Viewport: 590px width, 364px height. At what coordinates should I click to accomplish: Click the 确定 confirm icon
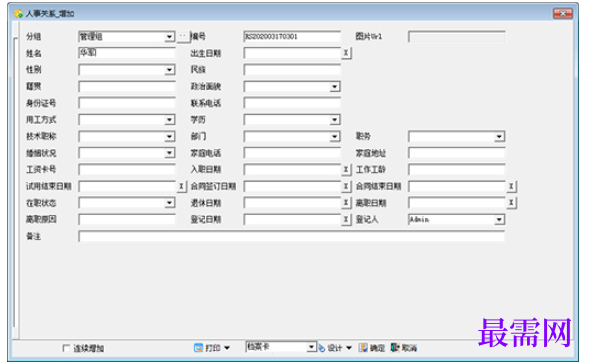[x=363, y=348]
